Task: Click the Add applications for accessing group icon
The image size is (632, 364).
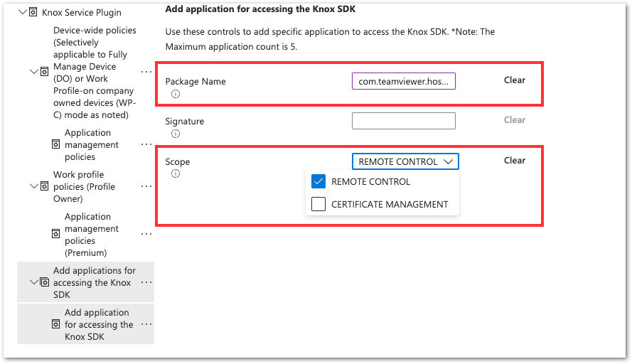Action: click(44, 282)
